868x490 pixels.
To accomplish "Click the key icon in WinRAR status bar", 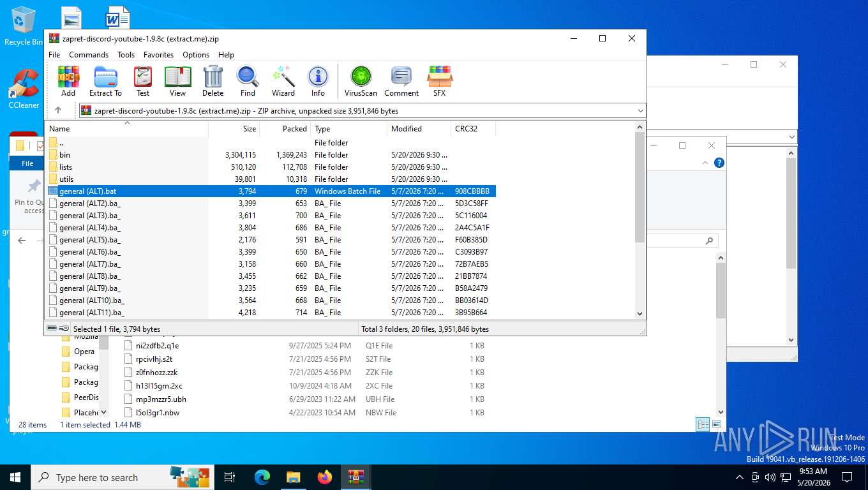I will [64, 329].
